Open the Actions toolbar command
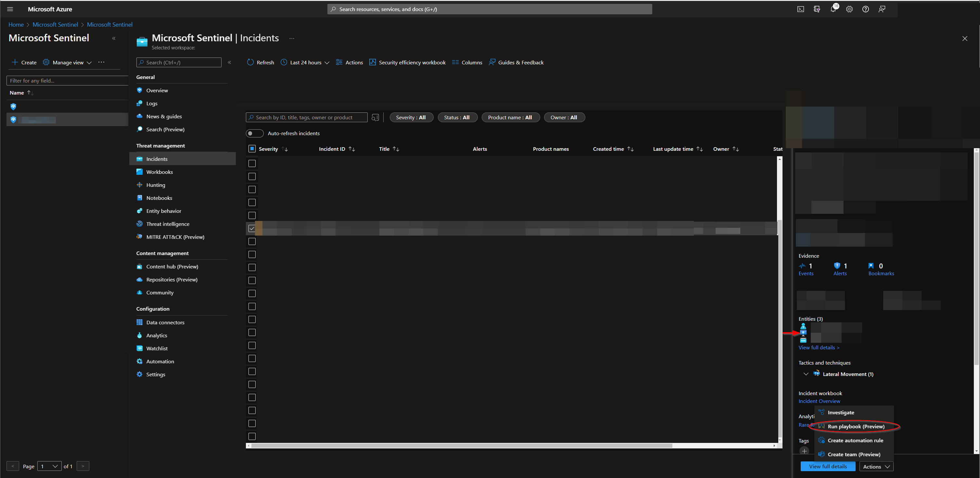 [x=349, y=62]
